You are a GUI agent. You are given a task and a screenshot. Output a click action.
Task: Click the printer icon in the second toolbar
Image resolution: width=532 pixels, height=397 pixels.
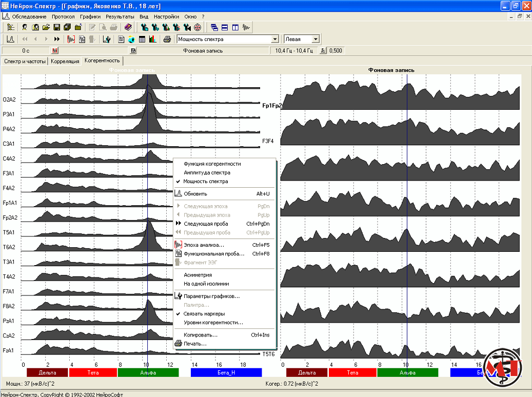pos(167,39)
